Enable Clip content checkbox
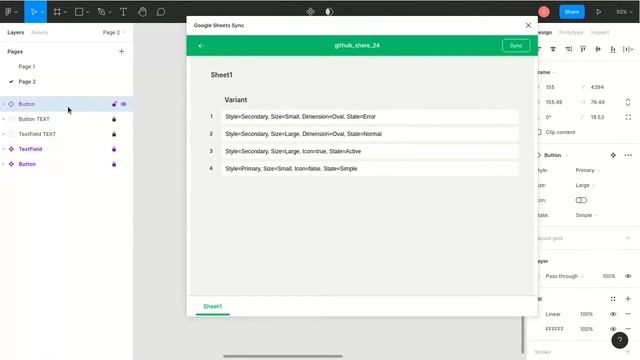The image size is (640, 360). [x=539, y=132]
